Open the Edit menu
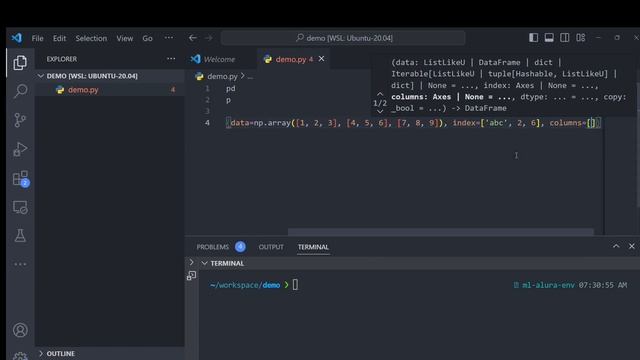Screen dimensions: 640x360 [x=59, y=38]
